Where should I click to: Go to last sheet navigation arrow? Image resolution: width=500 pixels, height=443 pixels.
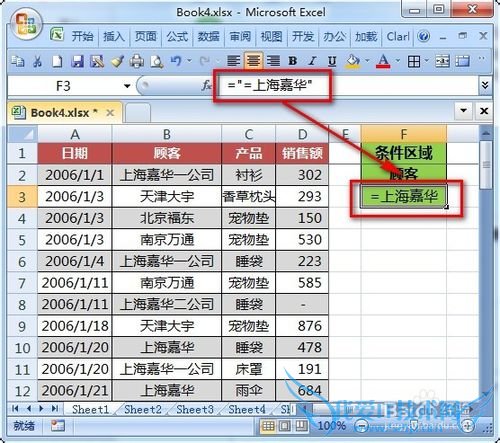point(55,409)
